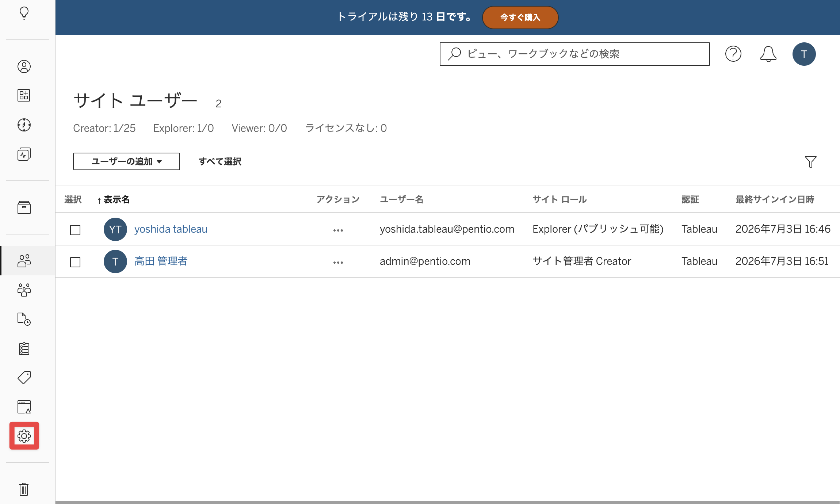Click the Explorer: 1/0 license count
840x504 pixels.
pos(184,128)
